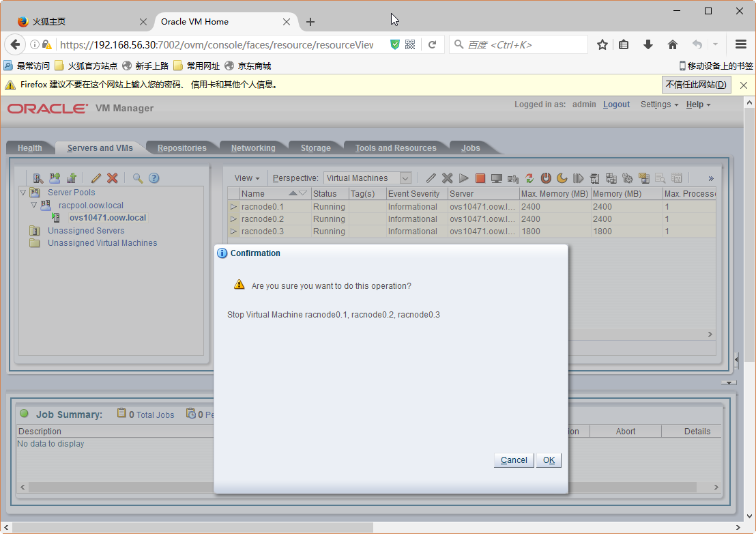
Task: Click the Launch Serial Console icon
Action: (x=513, y=178)
